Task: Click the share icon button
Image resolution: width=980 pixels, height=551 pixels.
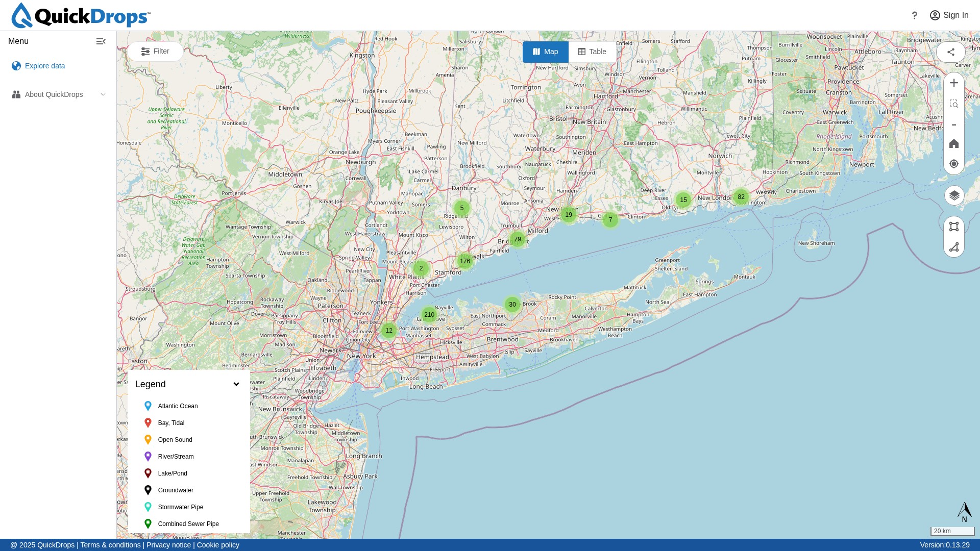Action: [x=951, y=52]
